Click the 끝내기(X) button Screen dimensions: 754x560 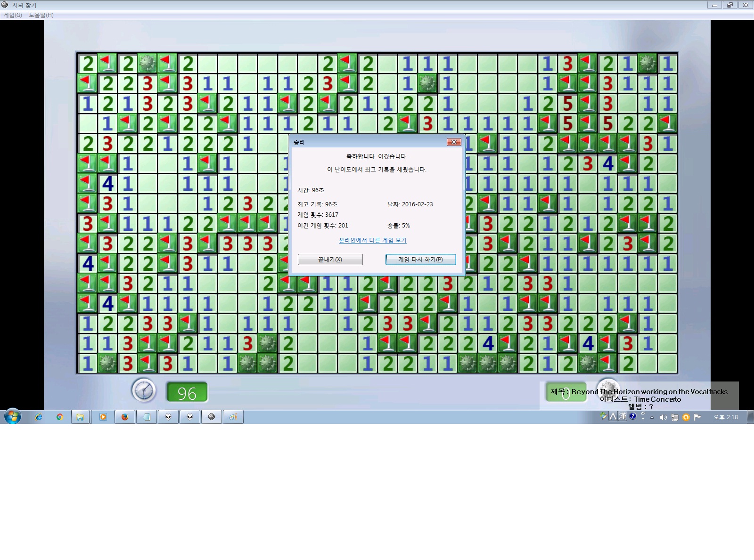click(330, 260)
